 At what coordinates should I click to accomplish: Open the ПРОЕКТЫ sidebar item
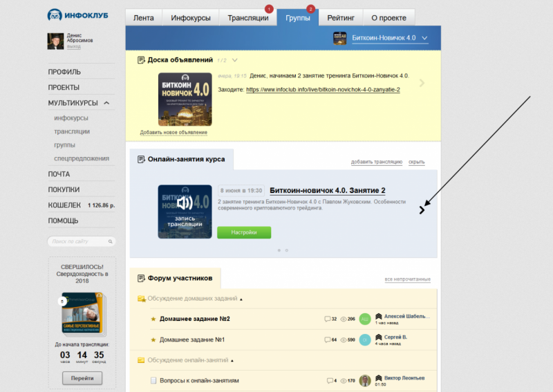pos(64,88)
